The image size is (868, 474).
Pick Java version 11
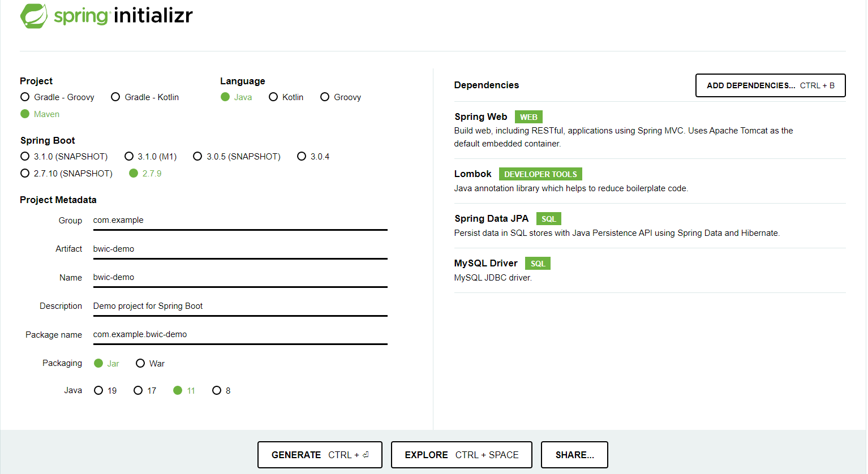coord(184,391)
